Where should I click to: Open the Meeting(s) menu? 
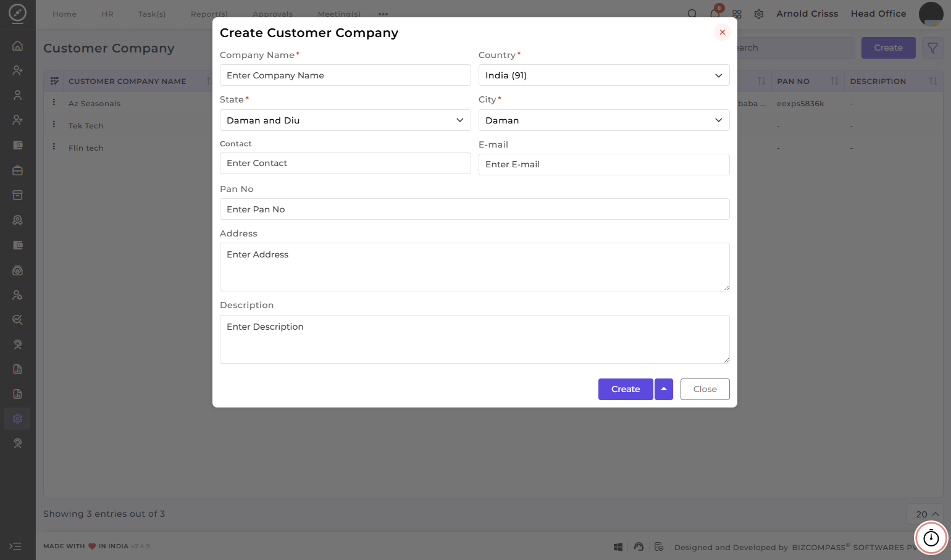pos(339,14)
